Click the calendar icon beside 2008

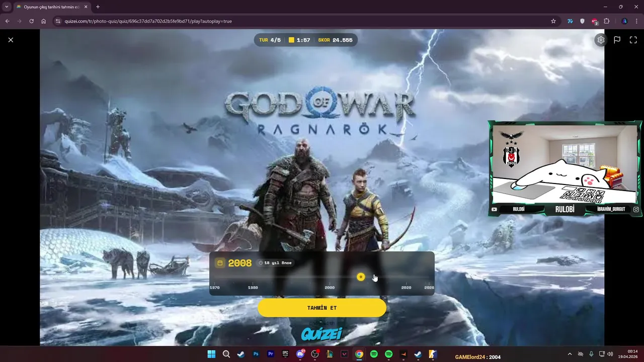220,263
